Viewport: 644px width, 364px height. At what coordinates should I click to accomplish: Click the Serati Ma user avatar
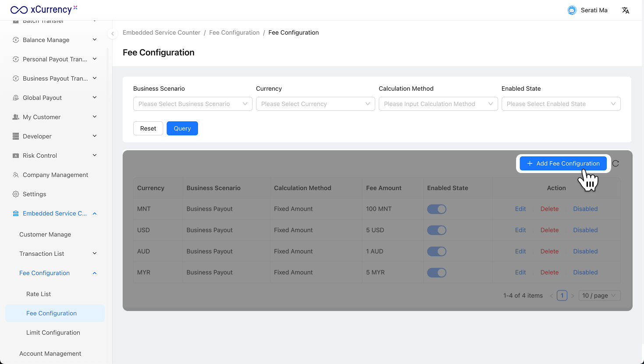(x=572, y=10)
